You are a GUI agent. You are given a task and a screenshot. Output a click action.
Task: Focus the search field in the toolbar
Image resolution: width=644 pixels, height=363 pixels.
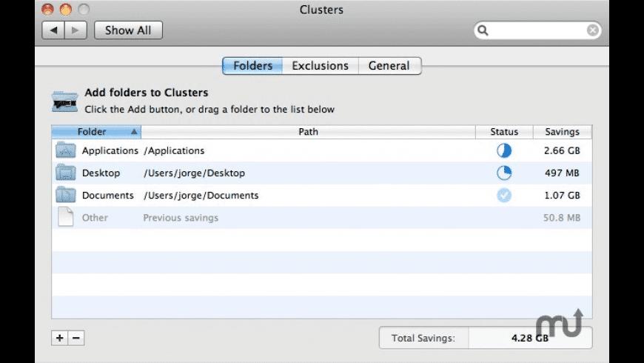click(x=537, y=30)
